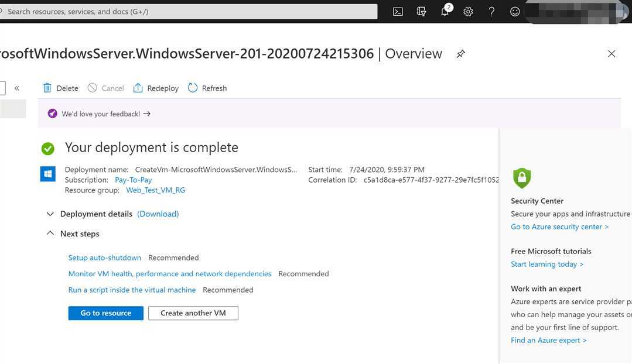Open the Cloud Shell icon
This screenshot has width=632, height=364.
point(398,12)
